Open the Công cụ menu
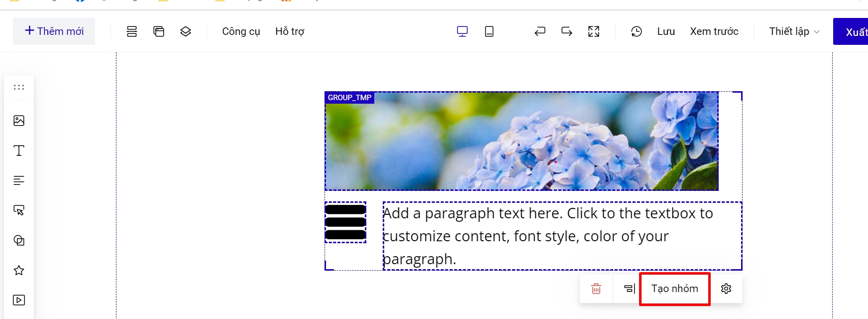 tap(241, 31)
